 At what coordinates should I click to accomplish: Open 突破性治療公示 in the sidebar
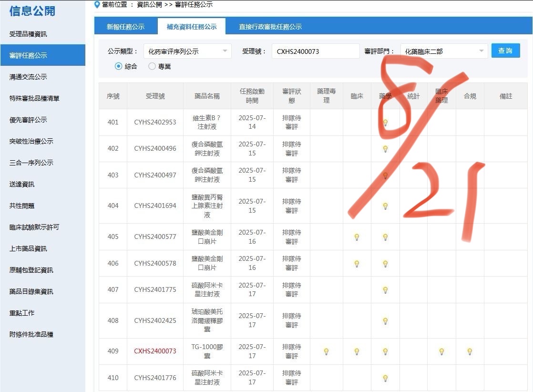pos(31,141)
